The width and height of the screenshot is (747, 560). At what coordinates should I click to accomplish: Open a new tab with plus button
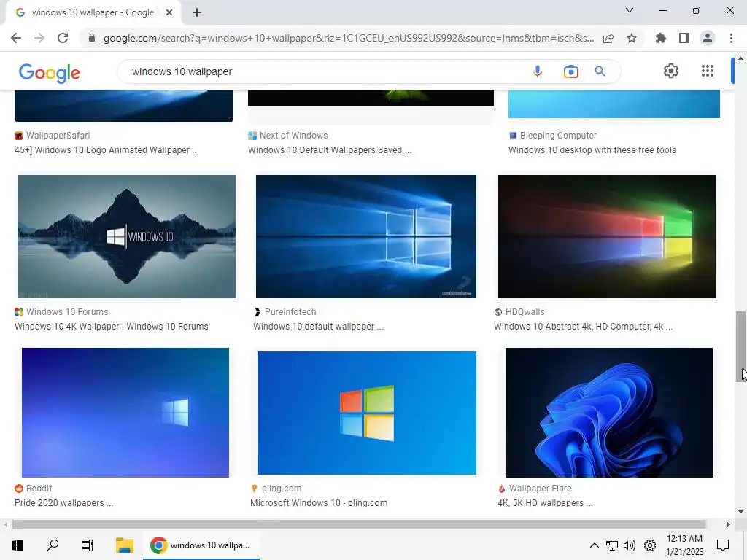coord(197,12)
